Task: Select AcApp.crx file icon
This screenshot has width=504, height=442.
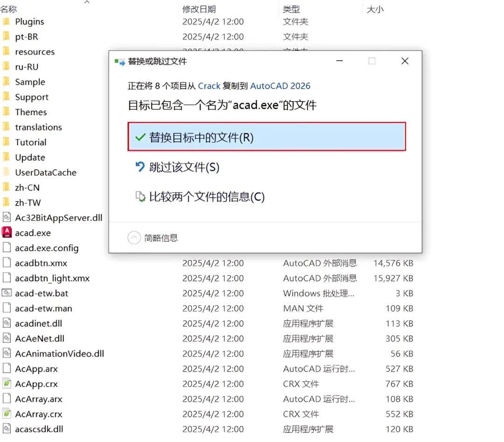Action: click(7, 383)
